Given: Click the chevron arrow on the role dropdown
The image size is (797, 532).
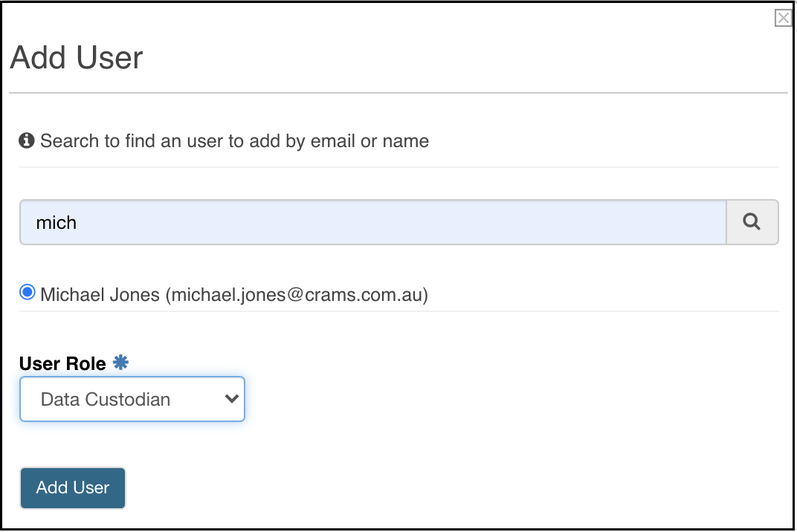Looking at the screenshot, I should click(231, 399).
